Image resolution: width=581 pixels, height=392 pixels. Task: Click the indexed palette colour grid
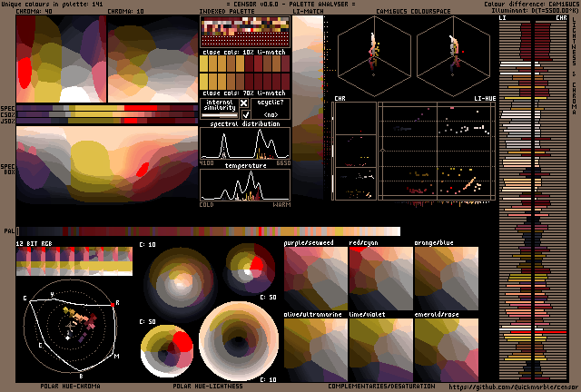[x=243, y=35]
